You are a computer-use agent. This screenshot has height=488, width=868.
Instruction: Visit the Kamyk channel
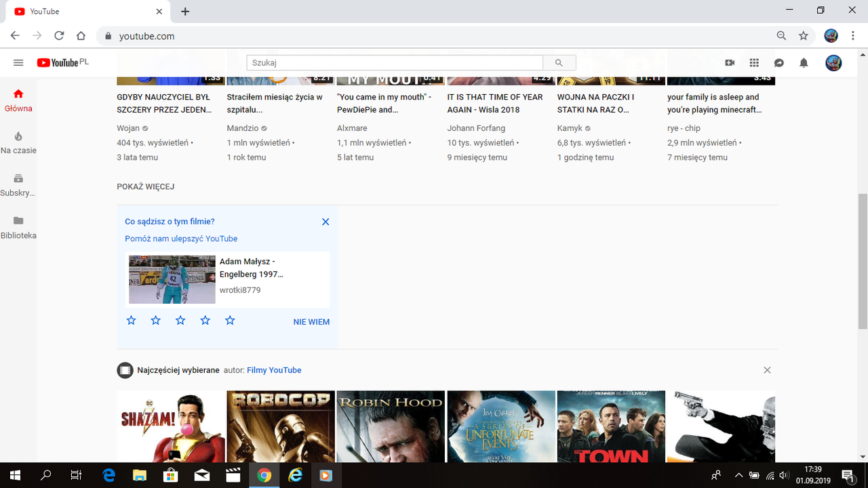pyautogui.click(x=570, y=128)
